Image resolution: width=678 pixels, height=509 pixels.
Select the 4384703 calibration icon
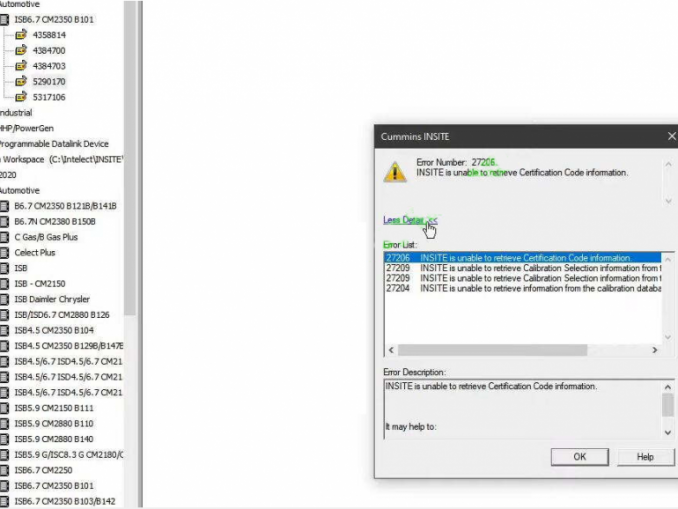(21, 66)
